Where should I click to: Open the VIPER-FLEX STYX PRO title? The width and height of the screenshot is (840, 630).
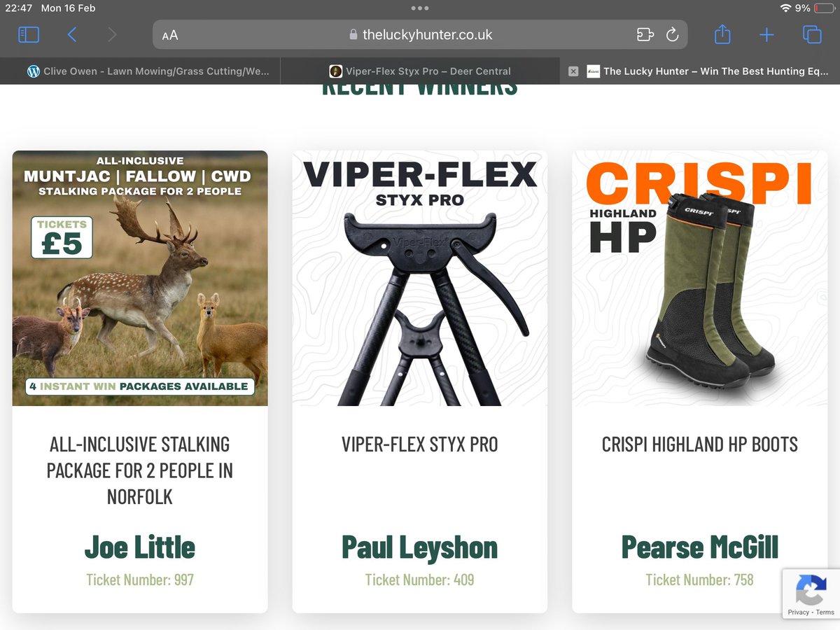[420, 444]
